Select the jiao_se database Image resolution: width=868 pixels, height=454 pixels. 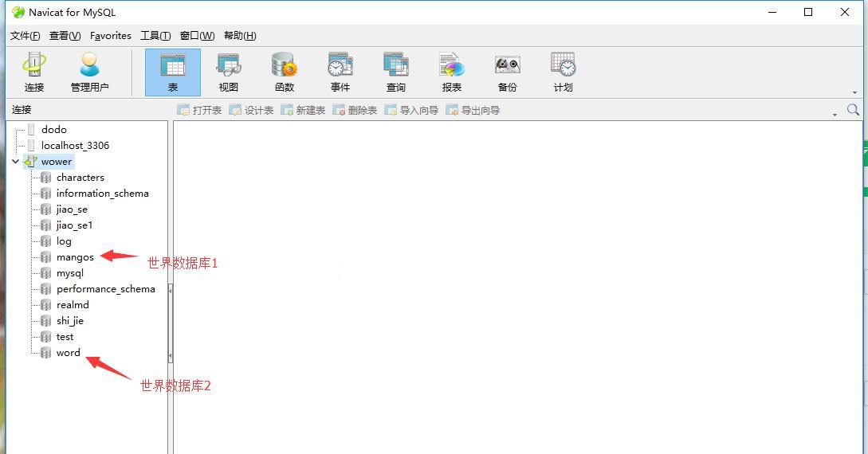72,209
